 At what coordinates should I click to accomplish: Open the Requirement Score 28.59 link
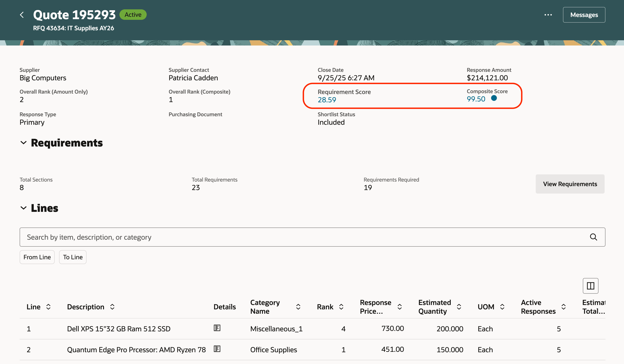pyautogui.click(x=327, y=100)
